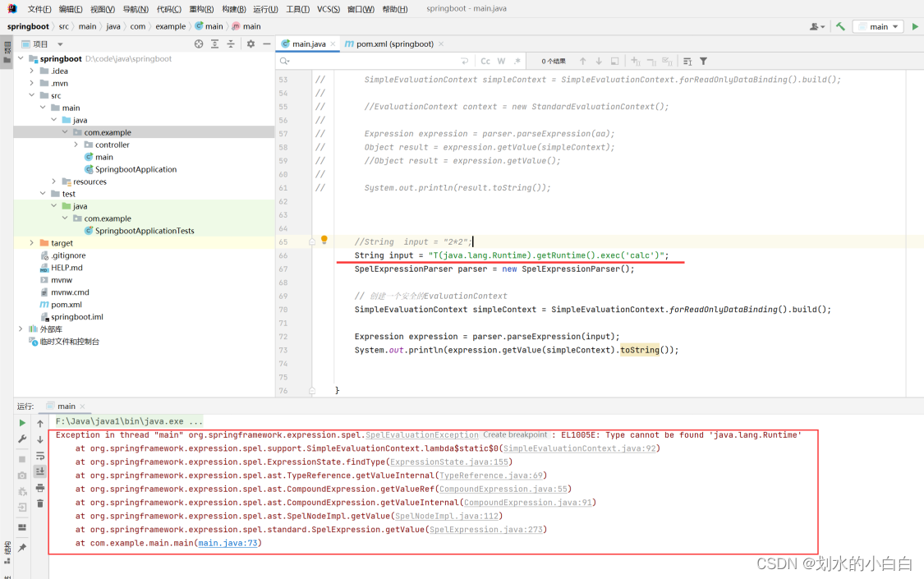Open the VCS(S) menu

(329, 9)
